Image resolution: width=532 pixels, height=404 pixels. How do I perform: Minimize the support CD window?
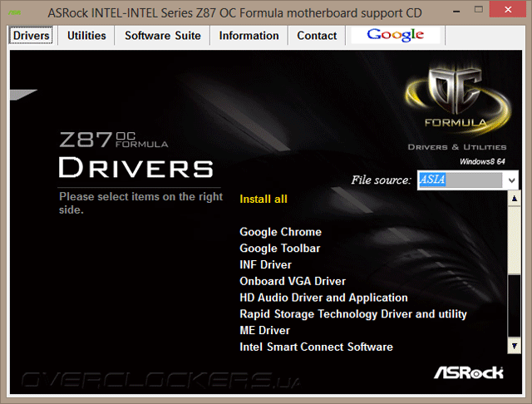tap(456, 10)
